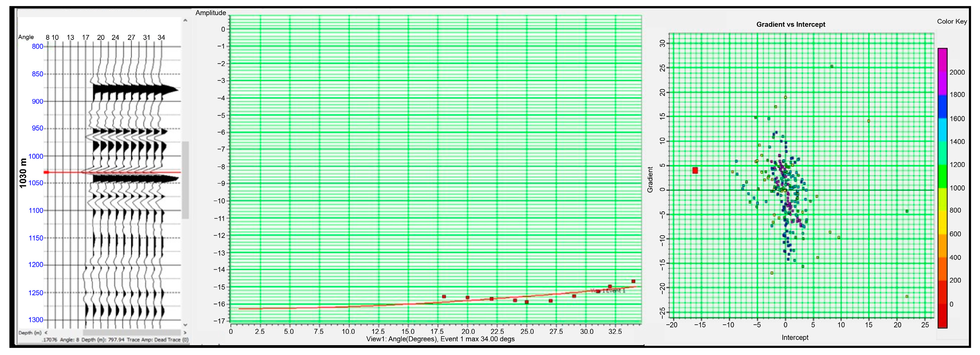Click the gather panel's scroll-down arrow
This screenshot has height=355, width=980.
185,325
